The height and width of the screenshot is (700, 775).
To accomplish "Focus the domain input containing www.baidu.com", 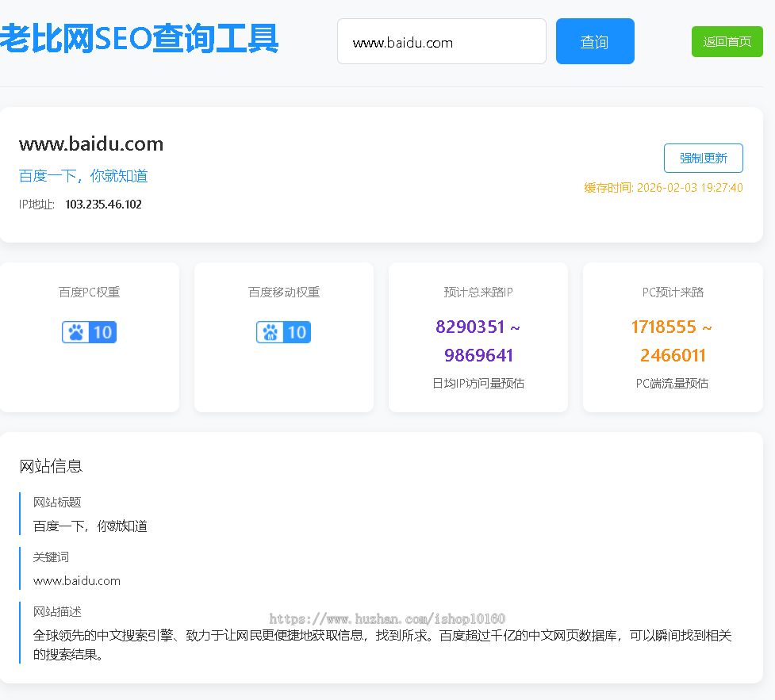I will (x=441, y=41).
